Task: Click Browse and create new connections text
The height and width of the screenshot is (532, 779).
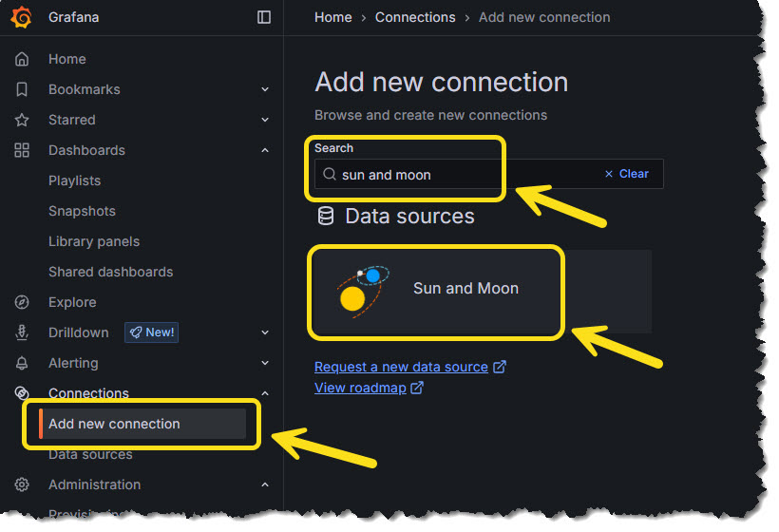Action: [430, 115]
